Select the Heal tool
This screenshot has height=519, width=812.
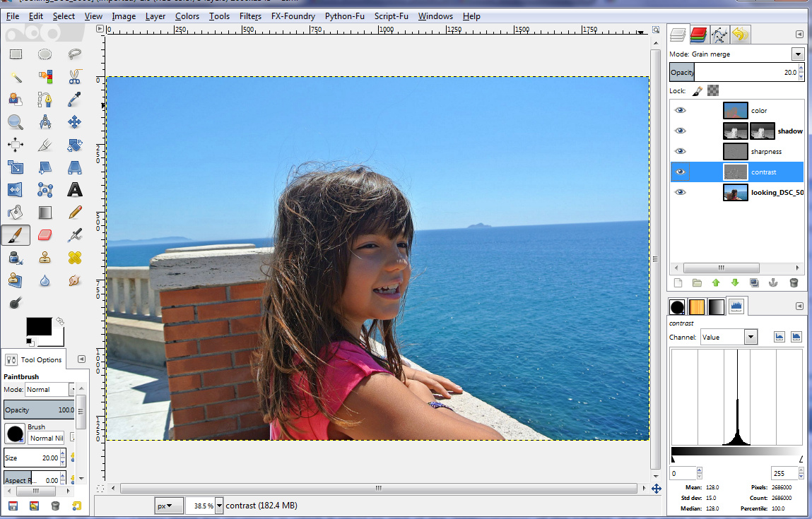pos(75,258)
